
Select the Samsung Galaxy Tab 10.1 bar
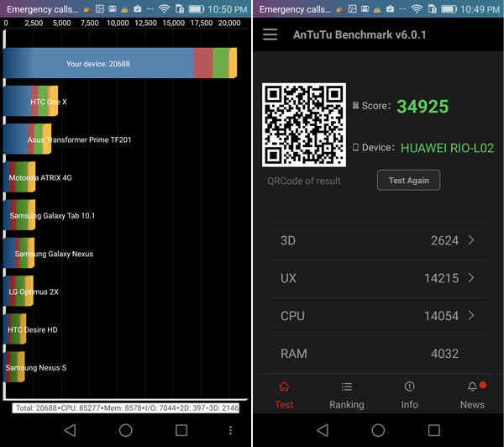(19, 215)
